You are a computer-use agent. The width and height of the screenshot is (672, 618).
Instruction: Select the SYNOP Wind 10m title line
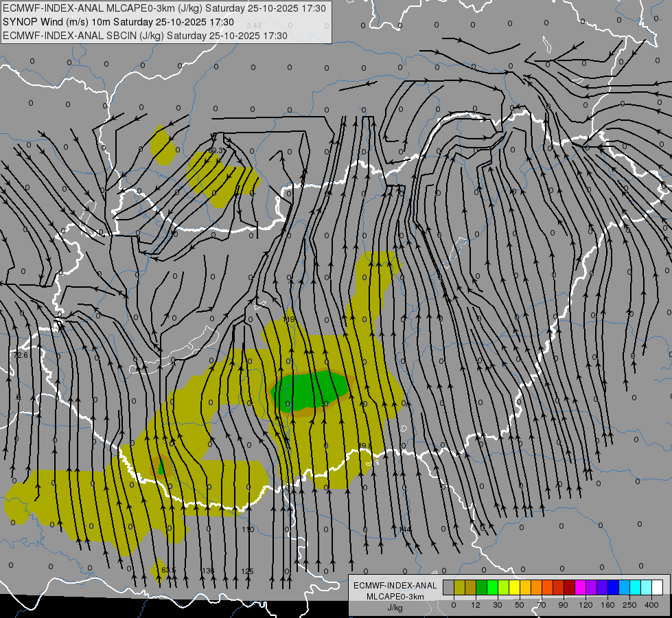click(x=118, y=22)
